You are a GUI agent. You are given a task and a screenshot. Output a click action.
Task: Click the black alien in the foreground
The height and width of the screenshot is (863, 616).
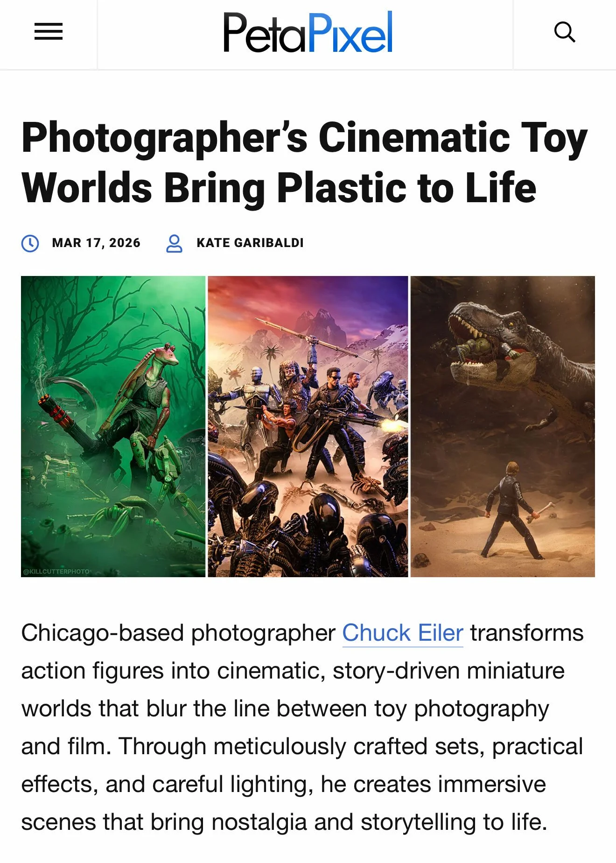pyautogui.click(x=322, y=528)
